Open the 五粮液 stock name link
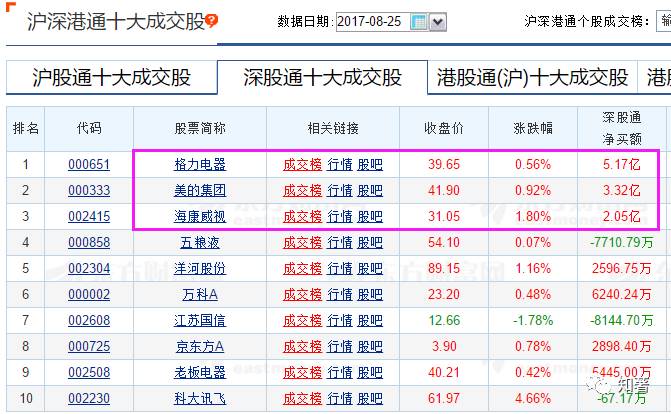 pos(200,243)
